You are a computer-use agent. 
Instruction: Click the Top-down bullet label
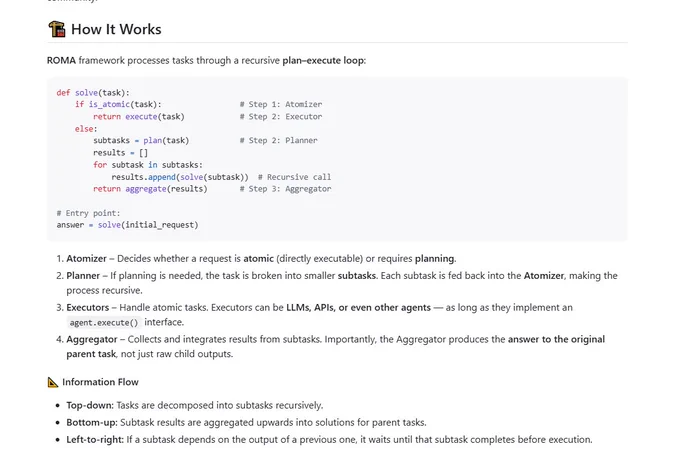[90, 405]
